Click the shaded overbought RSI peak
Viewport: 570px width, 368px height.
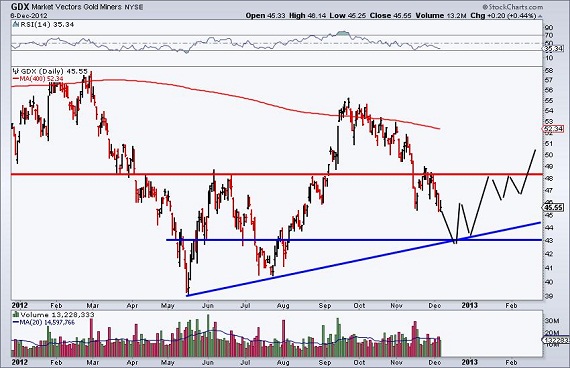point(342,33)
